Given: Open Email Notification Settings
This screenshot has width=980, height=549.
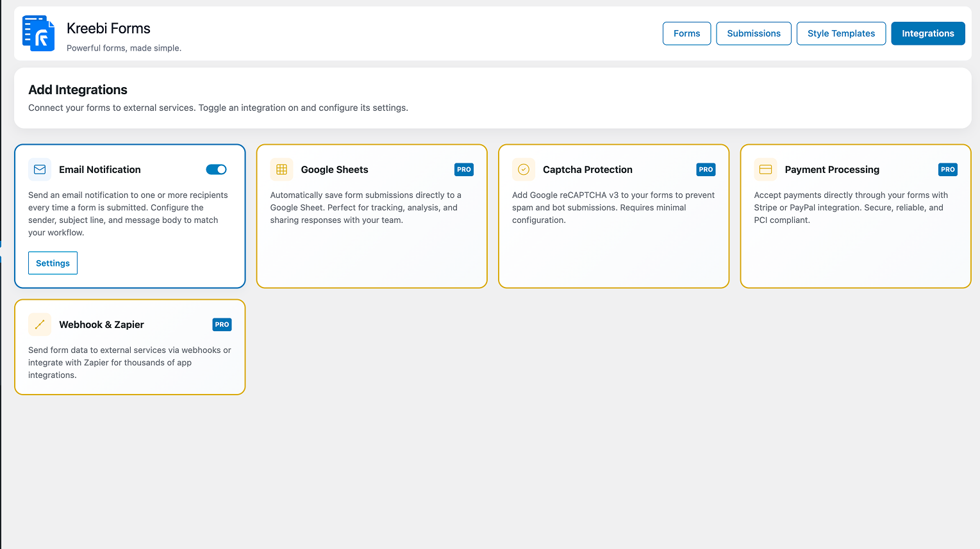Looking at the screenshot, I should coord(53,263).
